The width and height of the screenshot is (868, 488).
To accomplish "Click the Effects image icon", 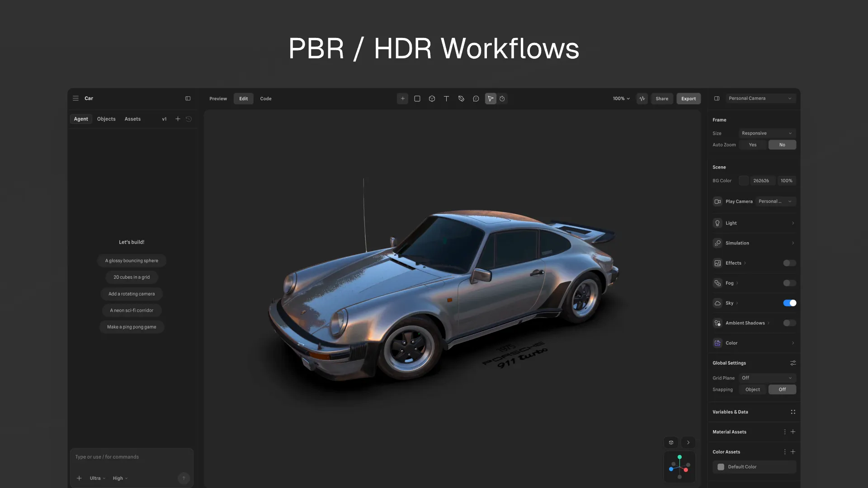I will click(x=717, y=263).
